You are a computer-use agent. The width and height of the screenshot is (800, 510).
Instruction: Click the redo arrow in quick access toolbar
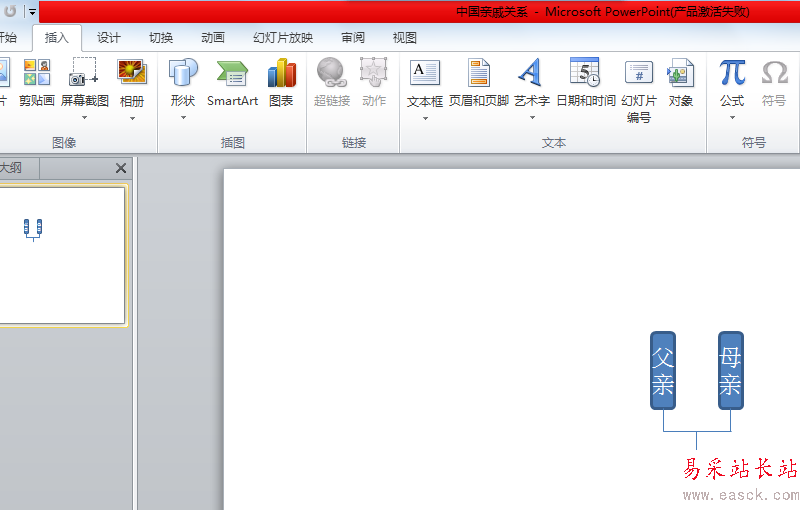click(x=10, y=11)
